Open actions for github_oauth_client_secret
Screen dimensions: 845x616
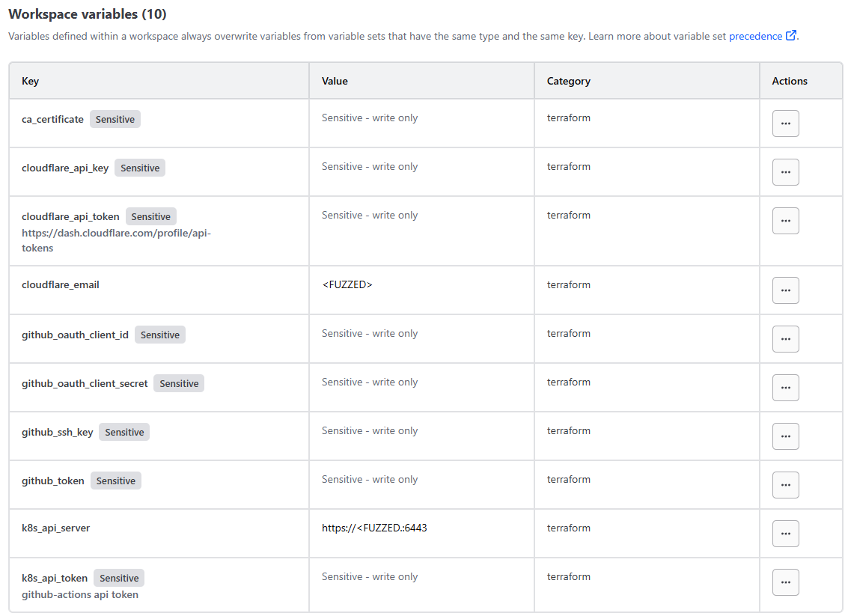785,388
